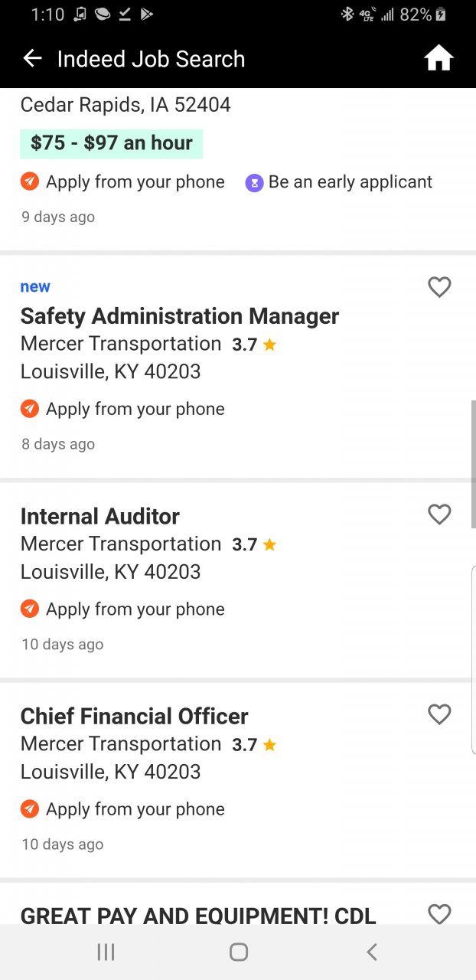
Task: Tap the early applicant hourglass icon
Action: (x=254, y=183)
